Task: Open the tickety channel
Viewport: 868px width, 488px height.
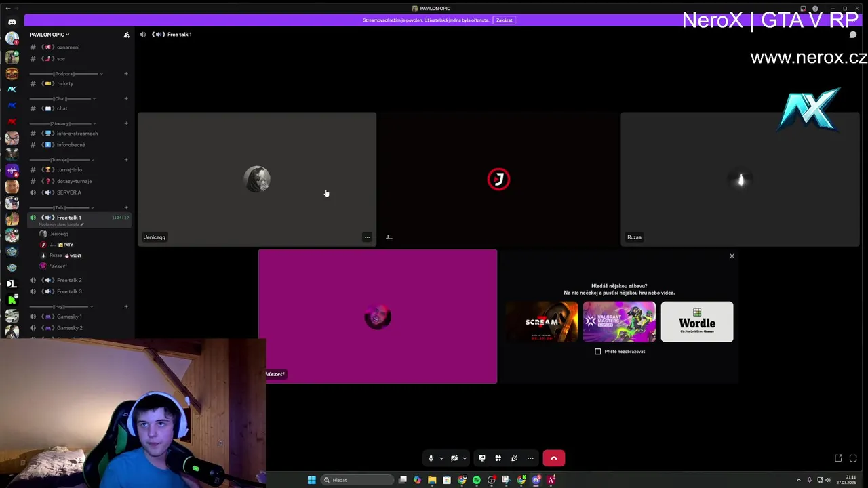Action: click(79, 83)
